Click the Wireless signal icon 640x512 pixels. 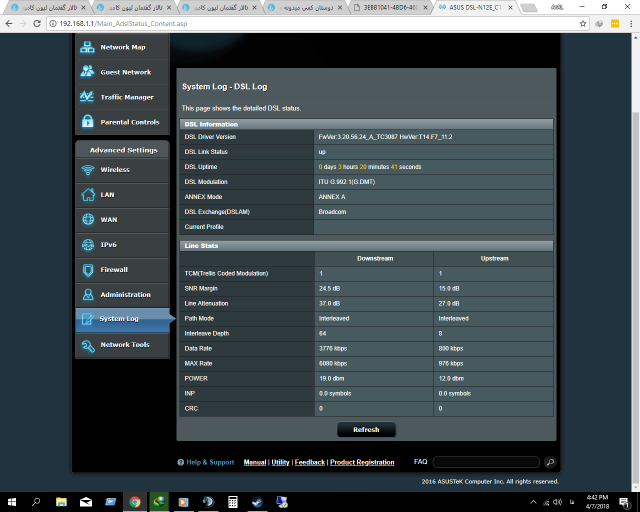(88, 170)
